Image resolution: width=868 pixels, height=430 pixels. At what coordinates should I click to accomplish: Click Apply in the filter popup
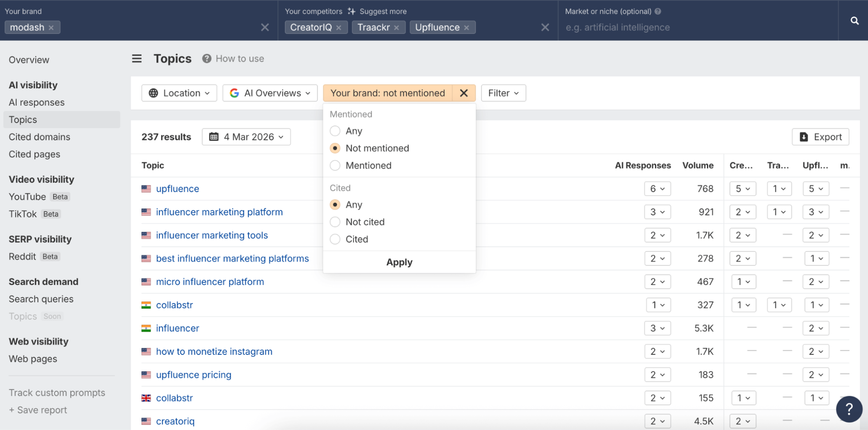[399, 262]
